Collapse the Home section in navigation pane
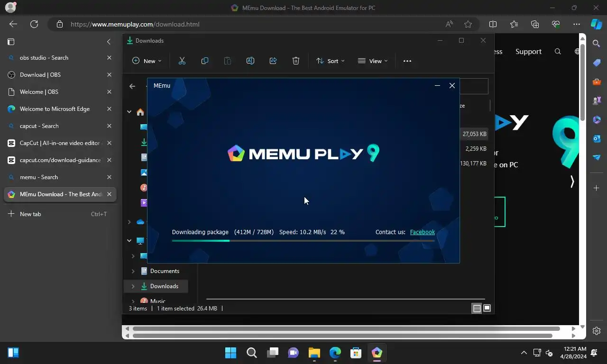Screen dimensions: 607x364 pyautogui.click(x=129, y=112)
